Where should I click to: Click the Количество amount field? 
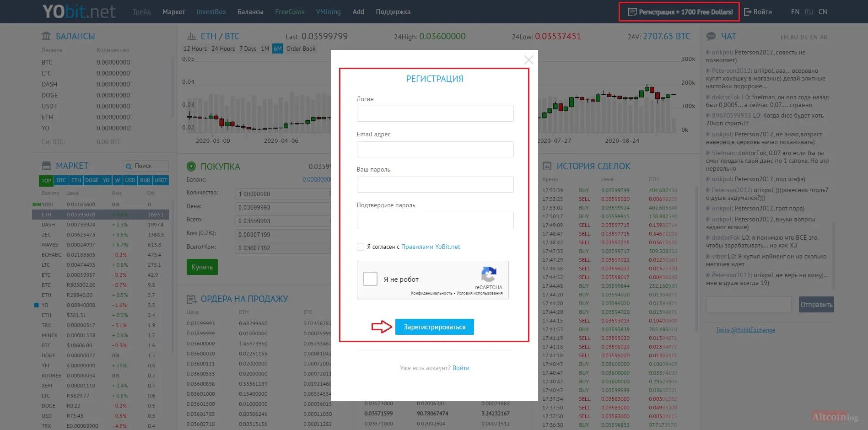click(283, 194)
